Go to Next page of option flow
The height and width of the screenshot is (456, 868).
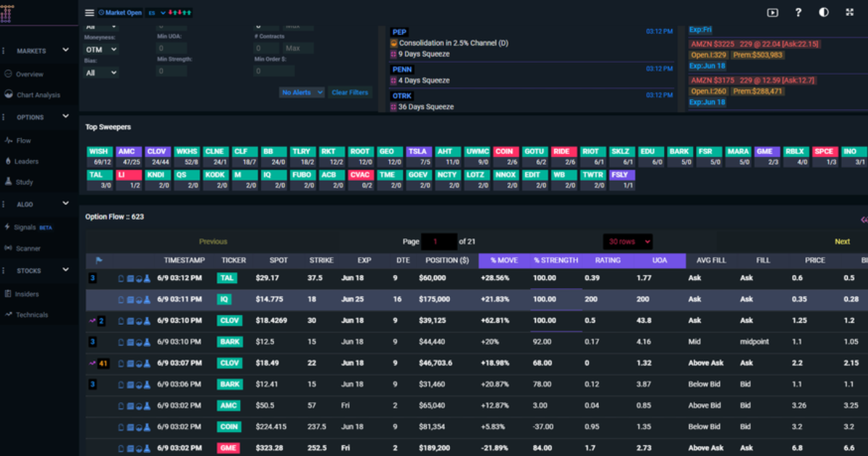[x=842, y=242]
